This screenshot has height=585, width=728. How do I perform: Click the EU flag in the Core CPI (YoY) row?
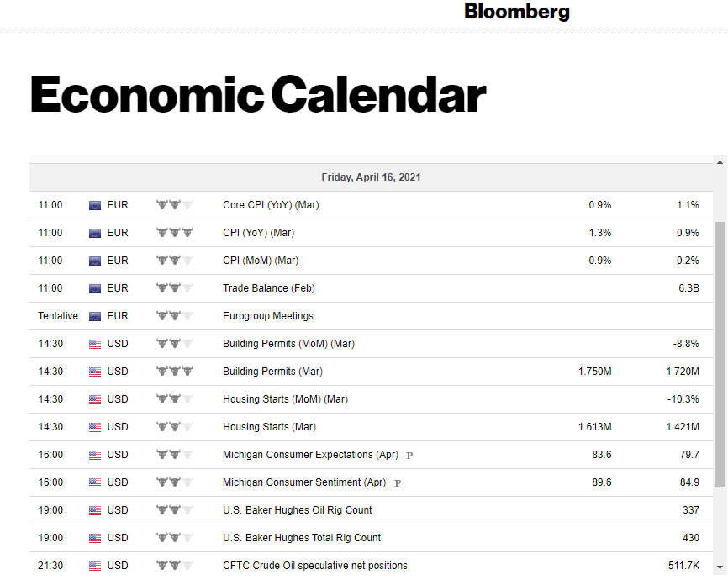coord(95,205)
